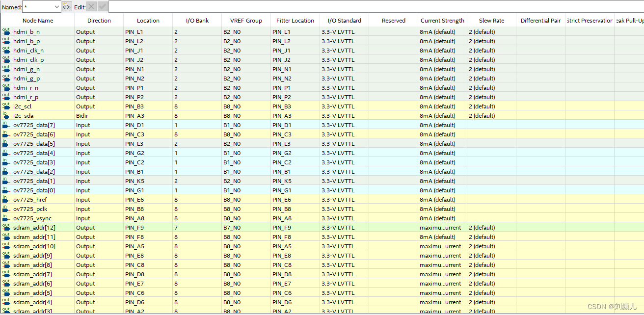Click the Reserved column header

click(x=394, y=21)
